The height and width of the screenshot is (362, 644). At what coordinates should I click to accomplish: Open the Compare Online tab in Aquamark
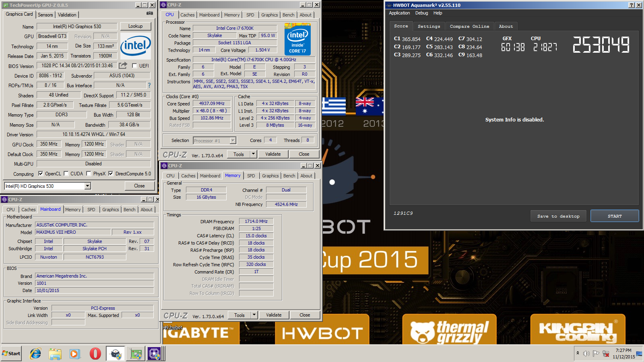click(470, 27)
